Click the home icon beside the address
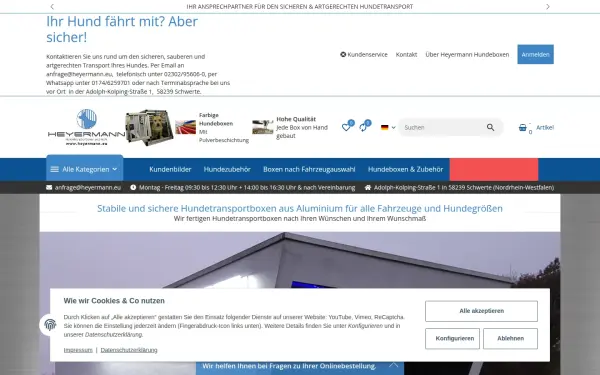This screenshot has height=375, width=600. click(368, 188)
